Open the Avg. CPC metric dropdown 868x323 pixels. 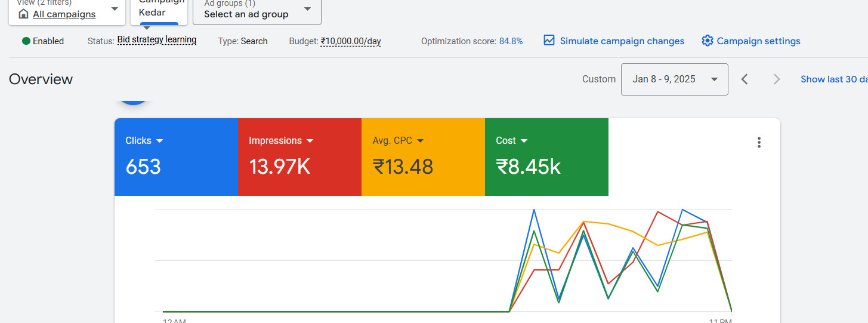click(420, 141)
